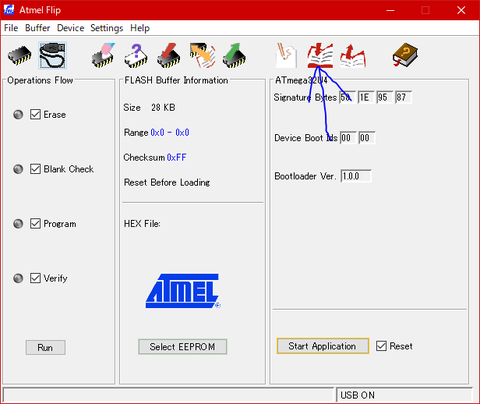Click the Erase Target Device icon
Viewport: 480px width, 404px height.
104,55
